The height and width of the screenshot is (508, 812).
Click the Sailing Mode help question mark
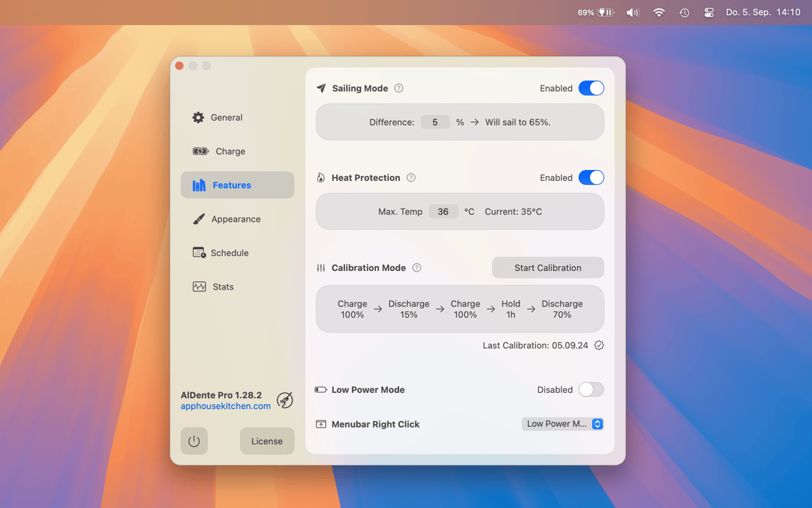click(x=399, y=88)
